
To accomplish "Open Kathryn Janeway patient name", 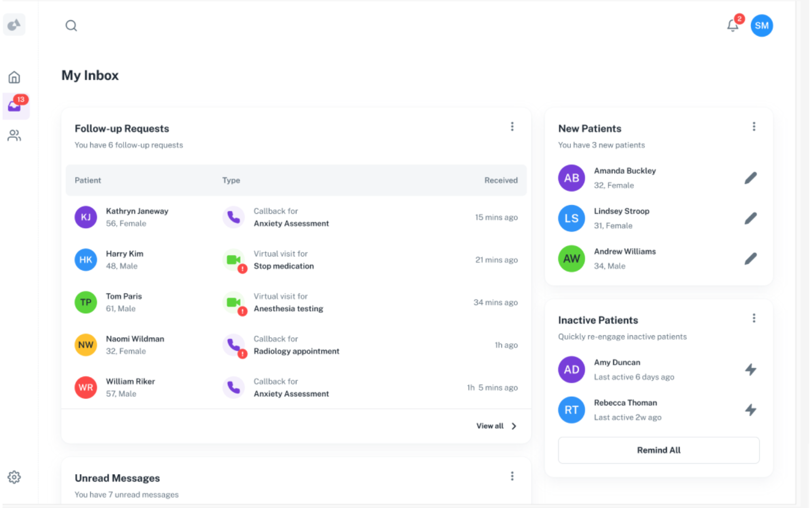I will [137, 211].
